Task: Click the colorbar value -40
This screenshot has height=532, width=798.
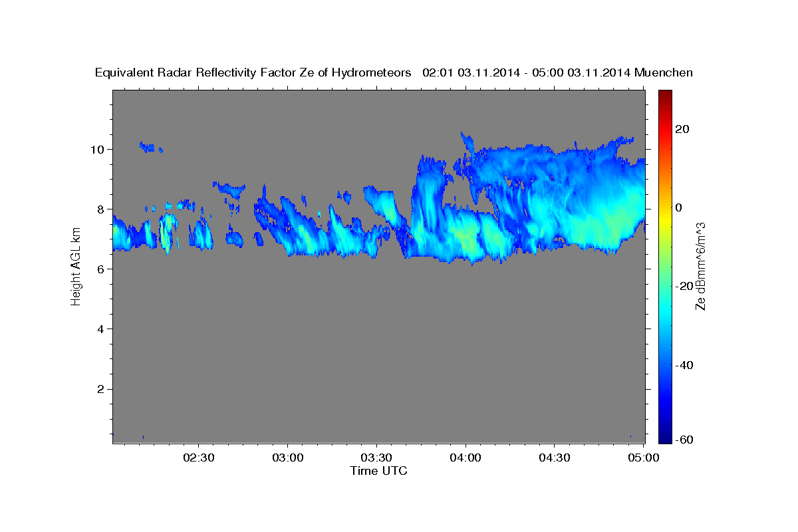Action: 686,365
